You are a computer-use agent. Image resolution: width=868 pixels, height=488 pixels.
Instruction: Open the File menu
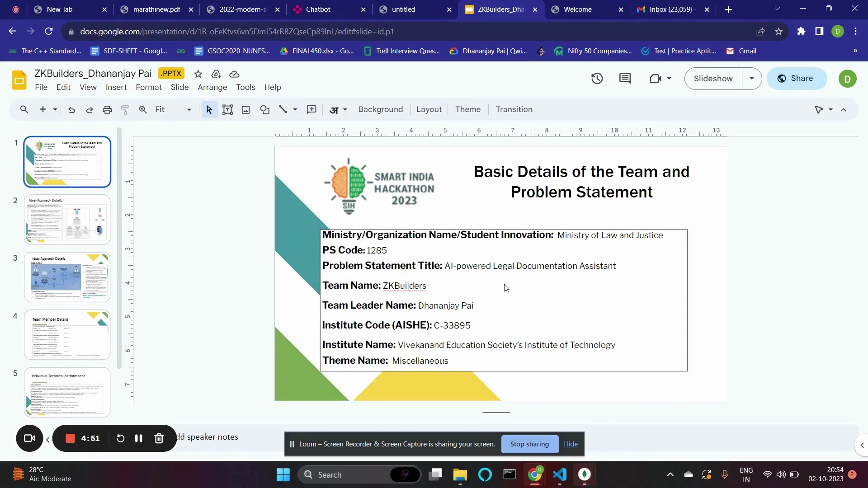point(41,87)
